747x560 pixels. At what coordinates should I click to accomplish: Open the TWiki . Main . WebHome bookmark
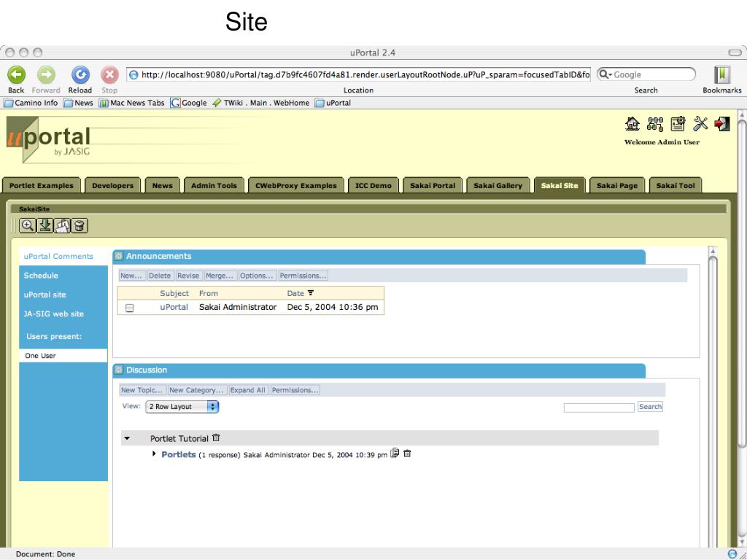(261, 103)
